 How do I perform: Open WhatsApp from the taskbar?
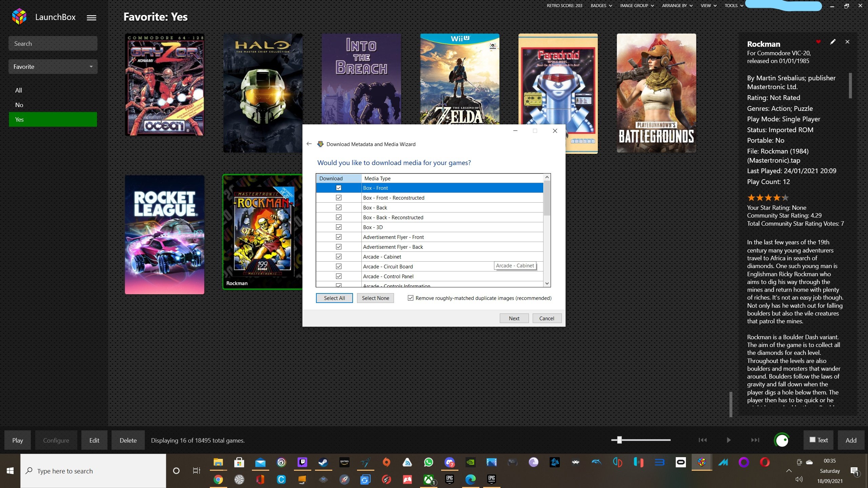tap(428, 462)
